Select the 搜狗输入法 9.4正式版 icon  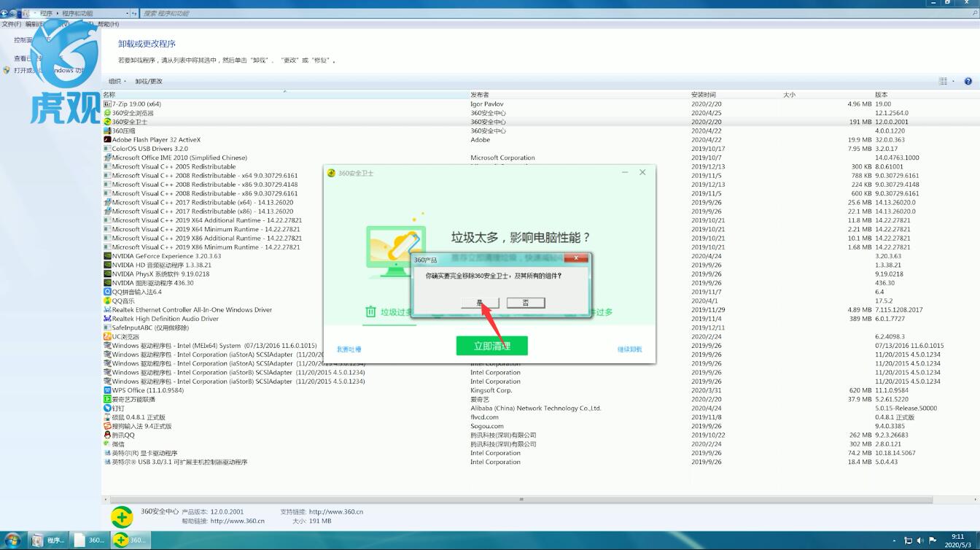[x=107, y=426]
